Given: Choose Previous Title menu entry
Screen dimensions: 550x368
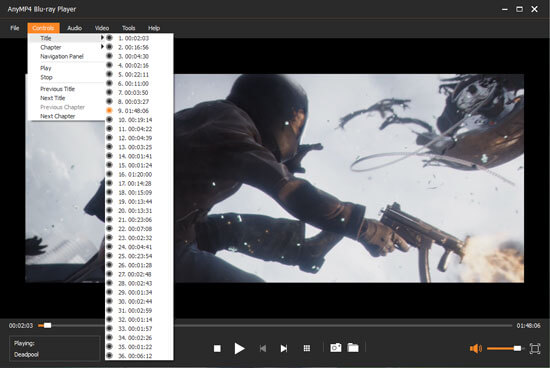Looking at the screenshot, I should click(x=58, y=89).
